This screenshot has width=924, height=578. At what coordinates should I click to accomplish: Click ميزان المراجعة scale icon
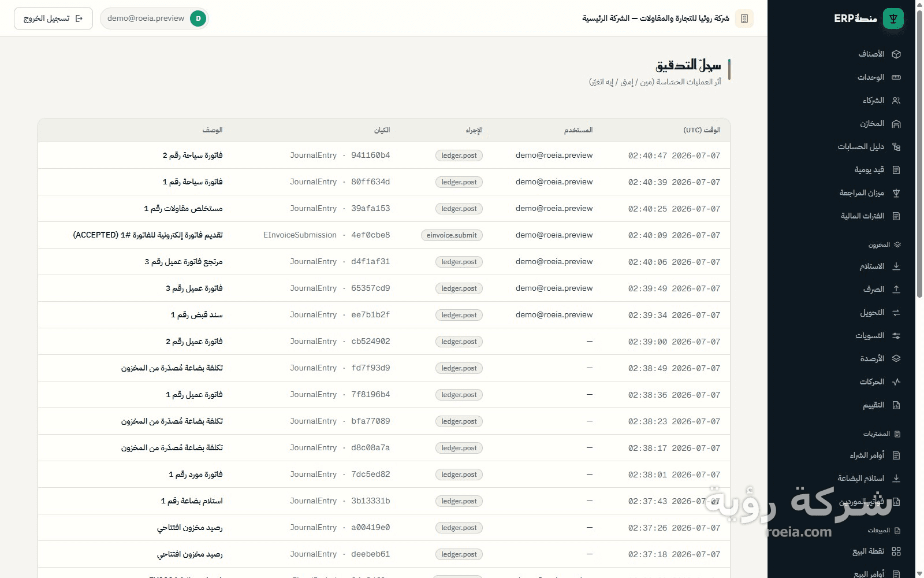tap(896, 193)
